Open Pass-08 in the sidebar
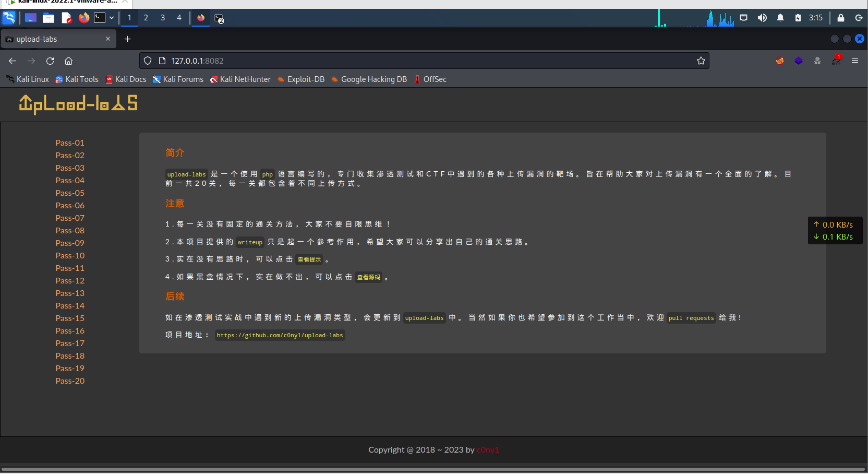Screen dimensions: 868x474 point(70,231)
